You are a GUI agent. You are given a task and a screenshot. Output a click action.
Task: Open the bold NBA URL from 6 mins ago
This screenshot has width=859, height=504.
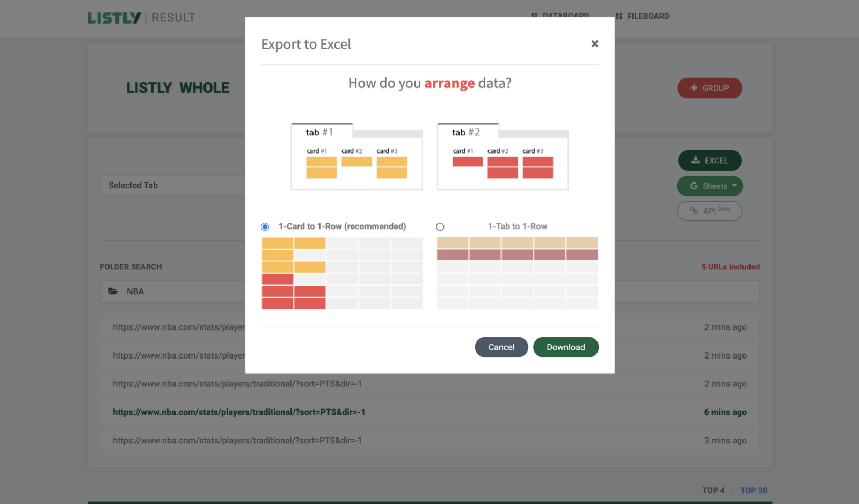(x=239, y=412)
